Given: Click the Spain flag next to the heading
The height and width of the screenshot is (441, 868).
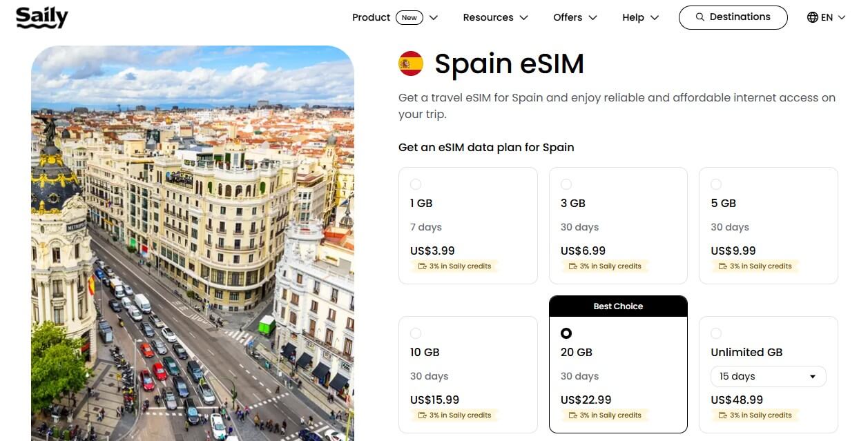Looking at the screenshot, I should (410, 61).
